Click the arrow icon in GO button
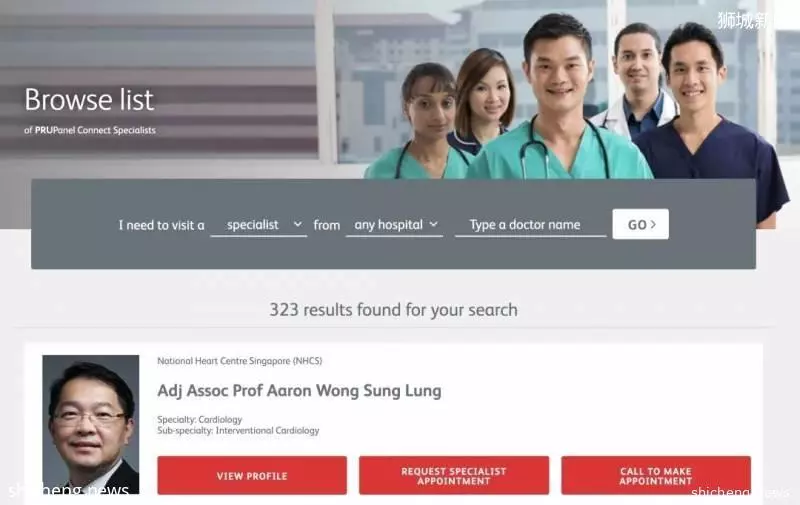Image resolution: width=800 pixels, height=505 pixels. click(x=654, y=224)
